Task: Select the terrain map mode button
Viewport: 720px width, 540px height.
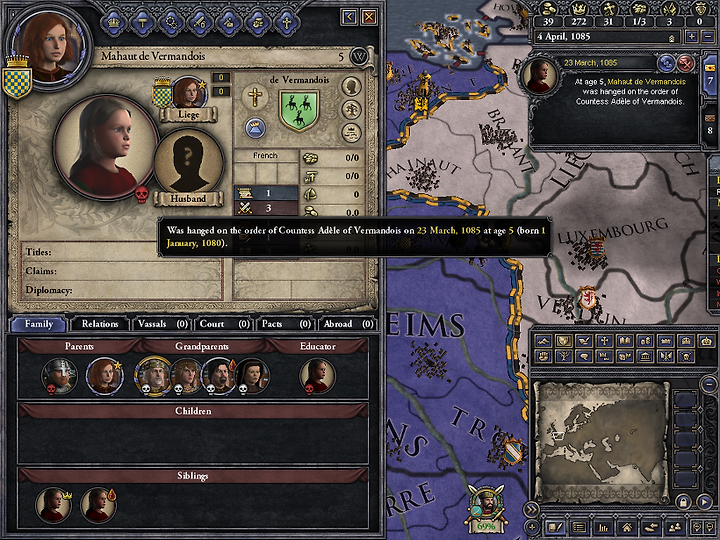Action: [544, 341]
